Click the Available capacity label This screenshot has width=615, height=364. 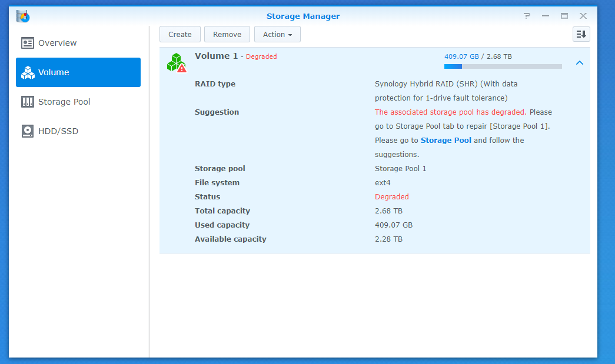click(x=231, y=239)
